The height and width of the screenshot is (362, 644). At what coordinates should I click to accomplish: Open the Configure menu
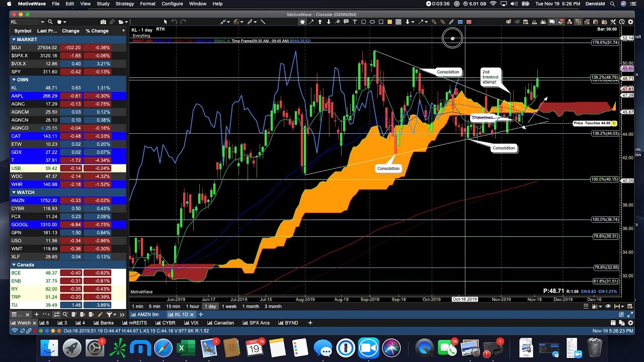point(172,4)
